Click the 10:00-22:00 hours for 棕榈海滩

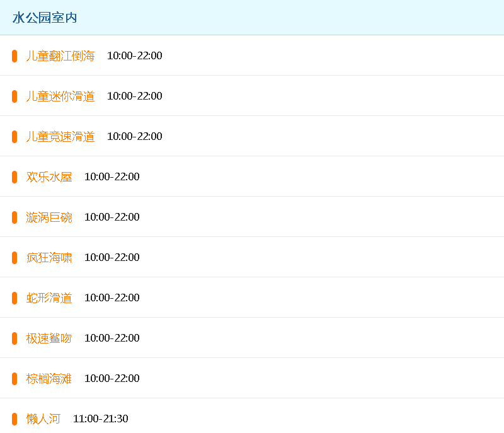(112, 379)
